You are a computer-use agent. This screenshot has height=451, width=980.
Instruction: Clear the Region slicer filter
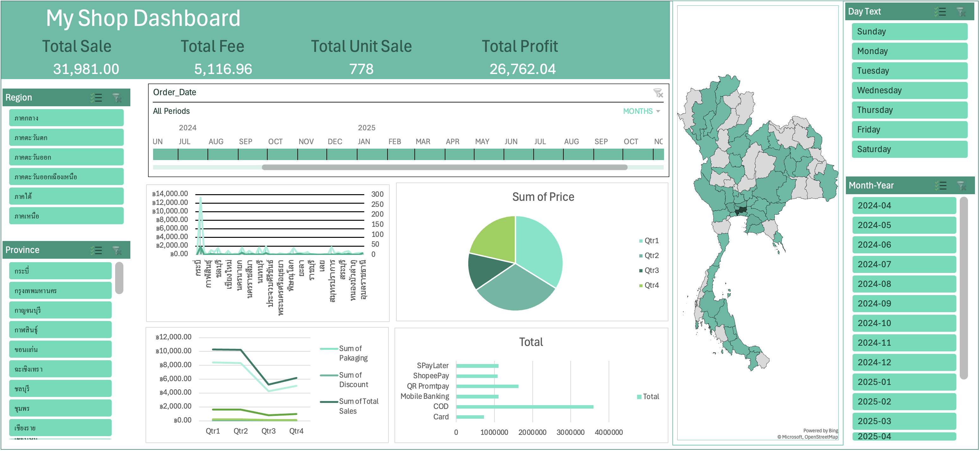[x=117, y=98]
